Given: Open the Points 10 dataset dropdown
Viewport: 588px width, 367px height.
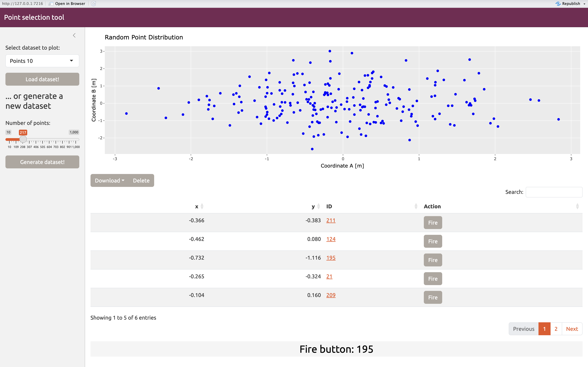Looking at the screenshot, I should pos(42,61).
